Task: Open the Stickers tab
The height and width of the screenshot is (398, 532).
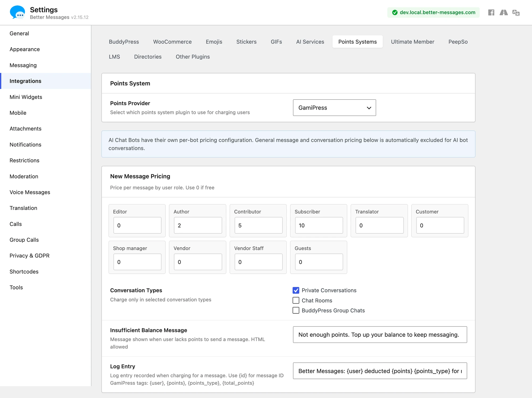Action: pos(246,42)
